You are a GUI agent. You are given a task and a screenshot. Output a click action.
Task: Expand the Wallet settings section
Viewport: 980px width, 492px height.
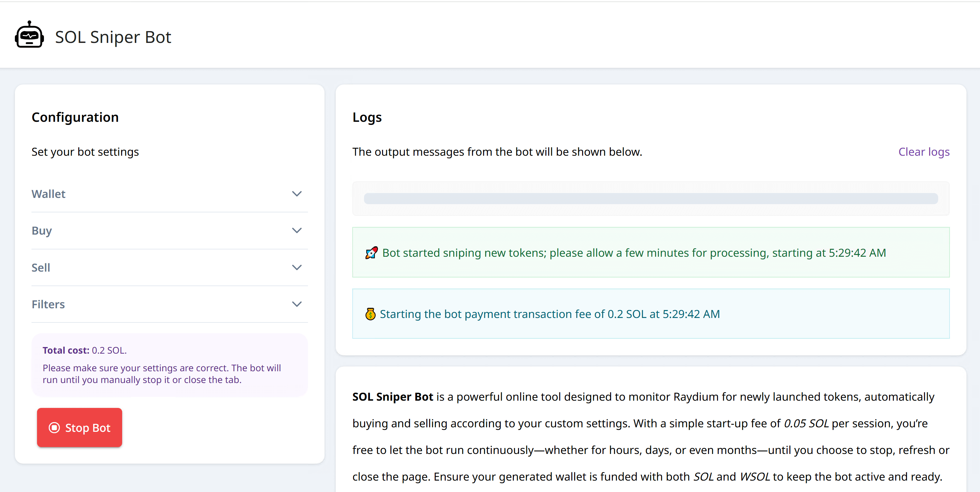pos(169,194)
